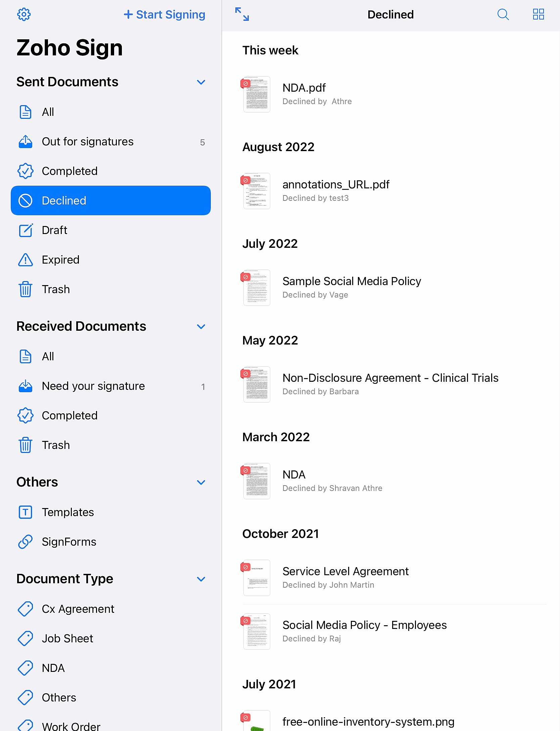Click the Clinical Trials NDA thumbnail
The height and width of the screenshot is (731, 560).
[x=257, y=384]
